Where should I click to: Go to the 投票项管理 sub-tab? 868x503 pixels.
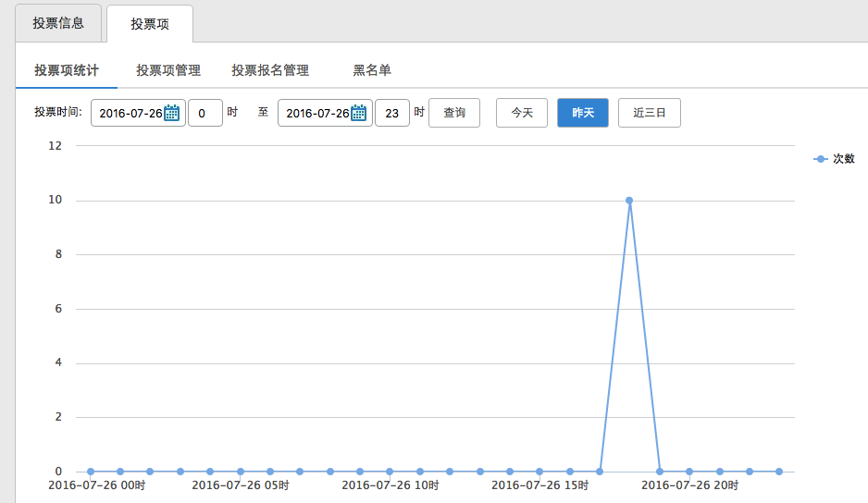(x=168, y=70)
